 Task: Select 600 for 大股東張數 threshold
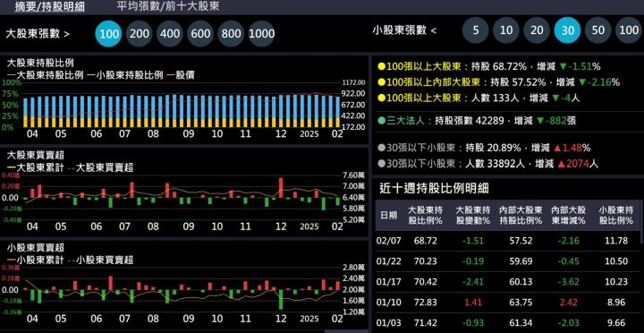(x=200, y=33)
